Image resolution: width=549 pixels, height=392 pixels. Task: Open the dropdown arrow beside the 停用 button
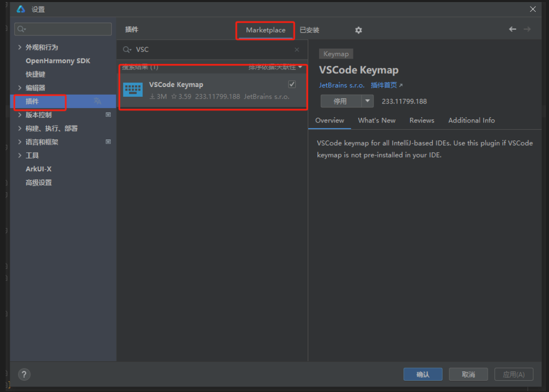tap(367, 101)
